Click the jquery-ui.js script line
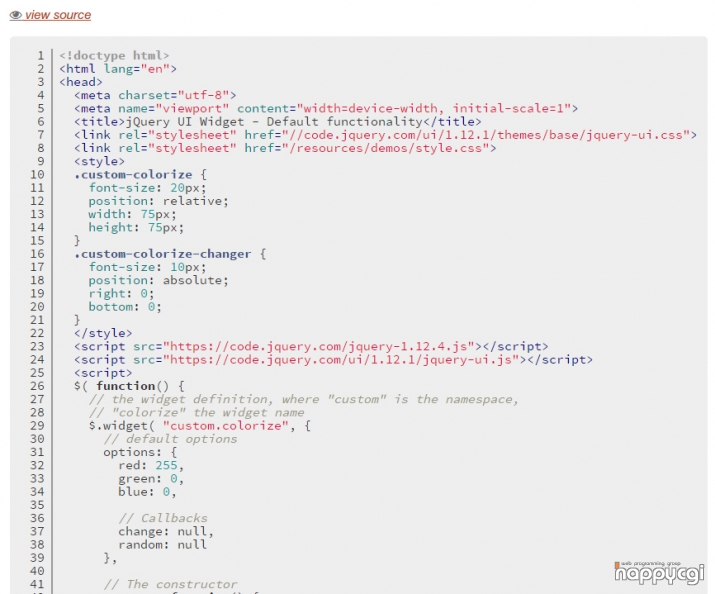 point(333,360)
